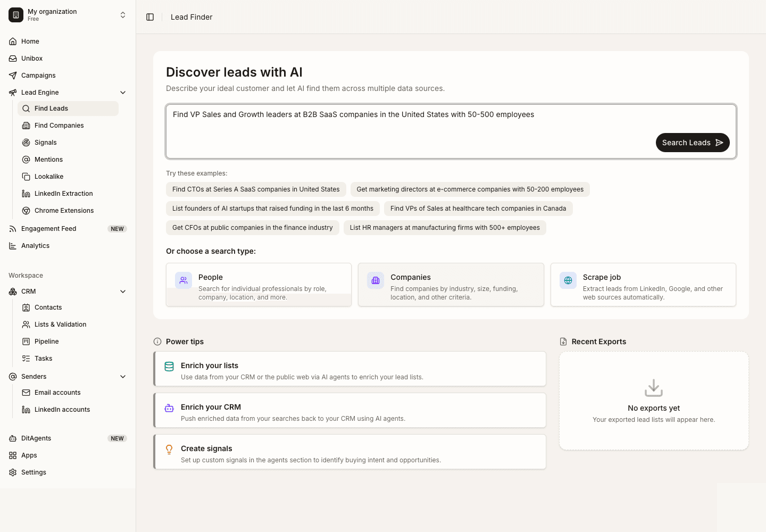This screenshot has width=766, height=532.
Task: Use example Get CFOs at public companies
Action: point(253,228)
